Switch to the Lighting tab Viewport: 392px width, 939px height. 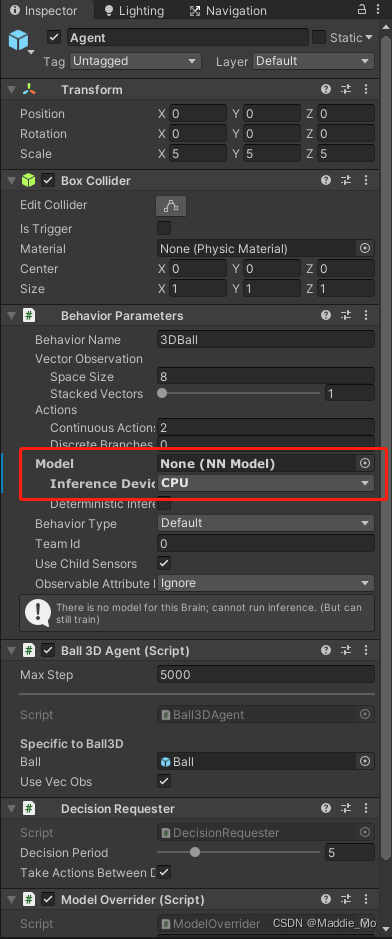coord(134,11)
